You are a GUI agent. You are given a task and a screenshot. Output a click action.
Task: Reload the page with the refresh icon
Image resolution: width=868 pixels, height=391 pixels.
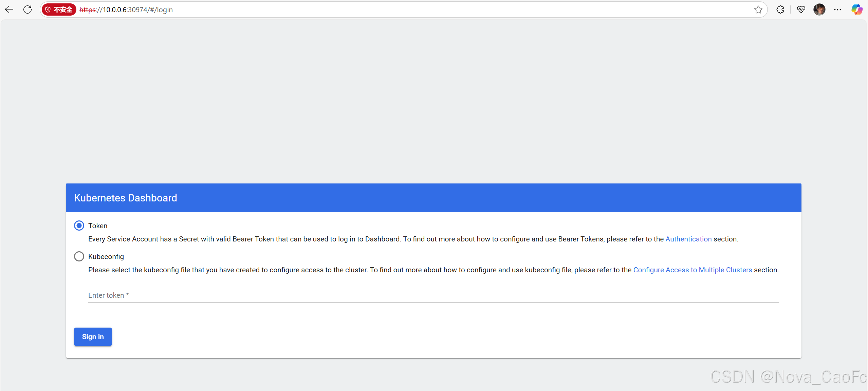(27, 9)
